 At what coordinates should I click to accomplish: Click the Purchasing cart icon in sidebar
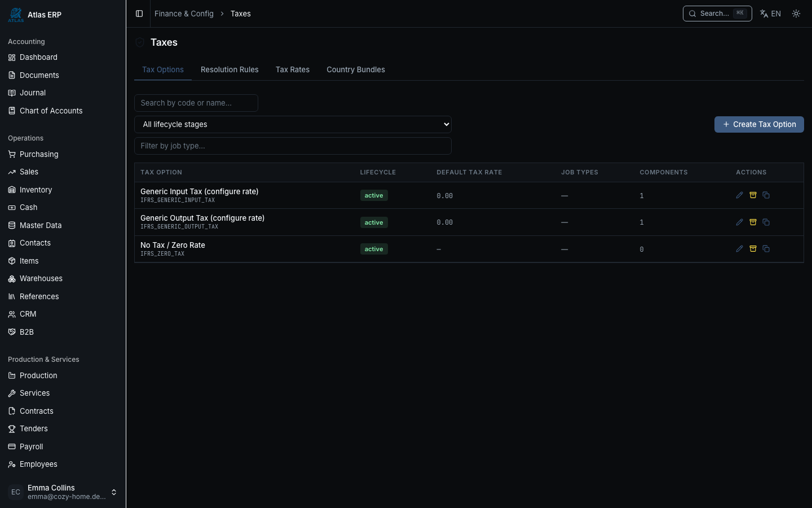[12, 155]
